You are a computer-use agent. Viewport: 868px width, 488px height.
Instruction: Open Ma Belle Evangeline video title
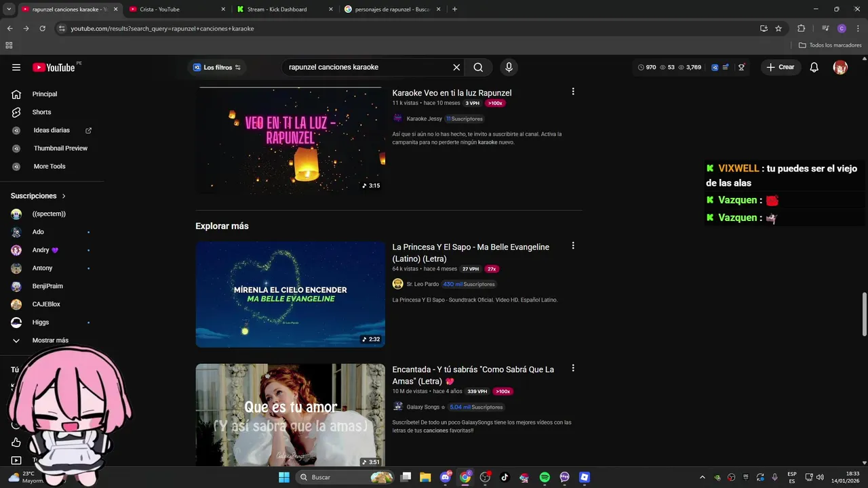click(x=471, y=253)
